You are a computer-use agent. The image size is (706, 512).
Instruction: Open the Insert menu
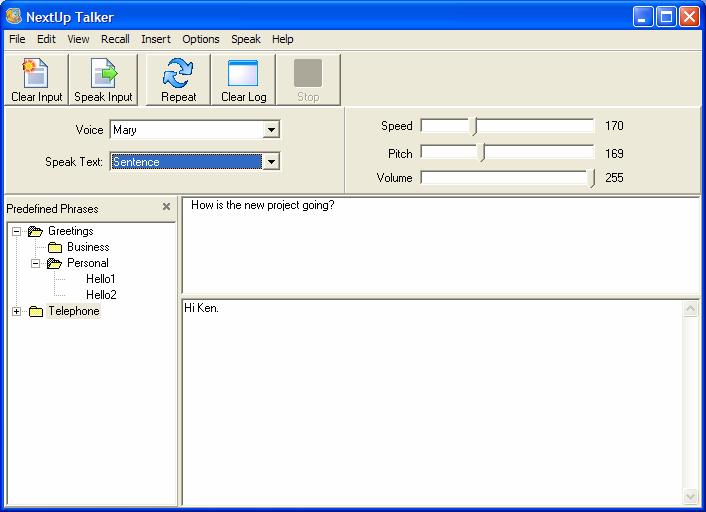(156, 39)
